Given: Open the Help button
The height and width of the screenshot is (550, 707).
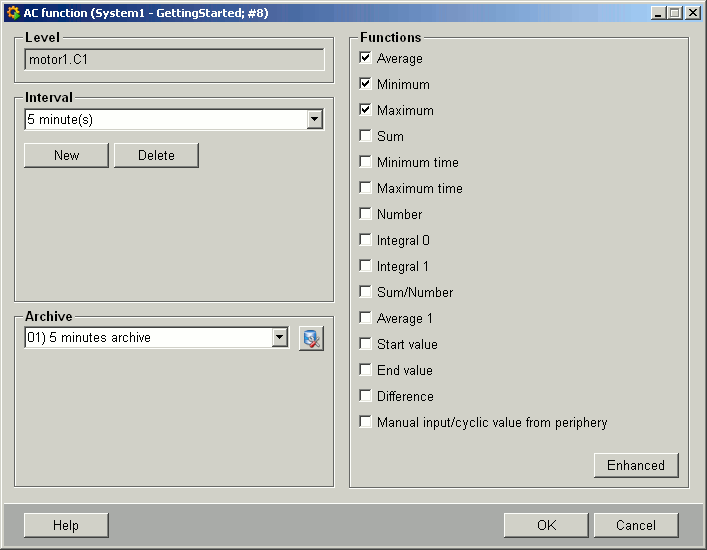Looking at the screenshot, I should 66,525.
